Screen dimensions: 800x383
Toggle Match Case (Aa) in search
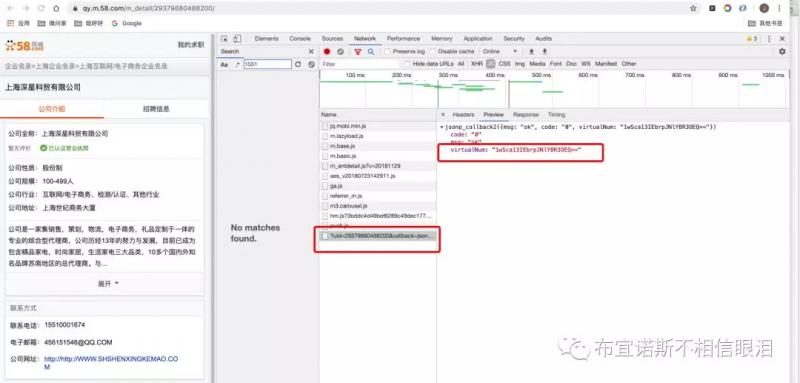click(224, 65)
